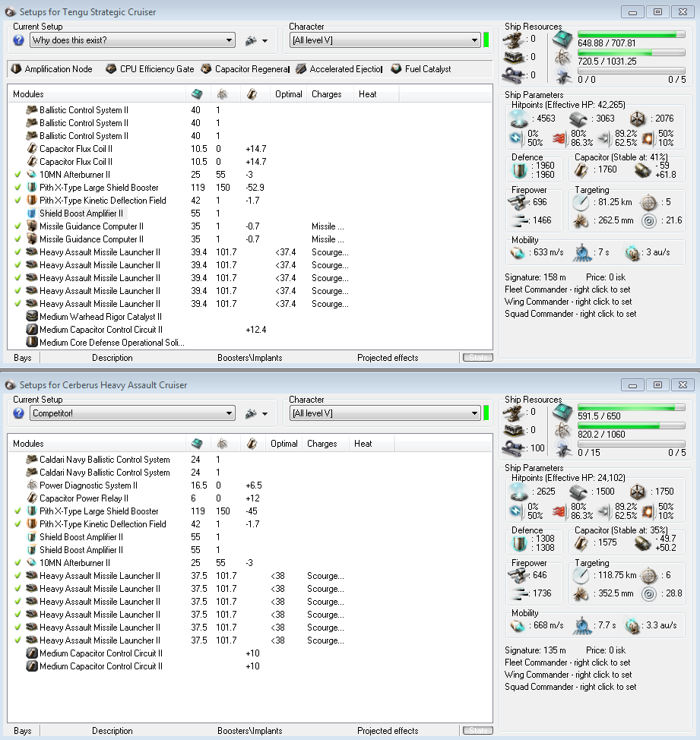Click Optimal column header in Tengu modules
The height and width of the screenshot is (740, 700).
[288, 94]
